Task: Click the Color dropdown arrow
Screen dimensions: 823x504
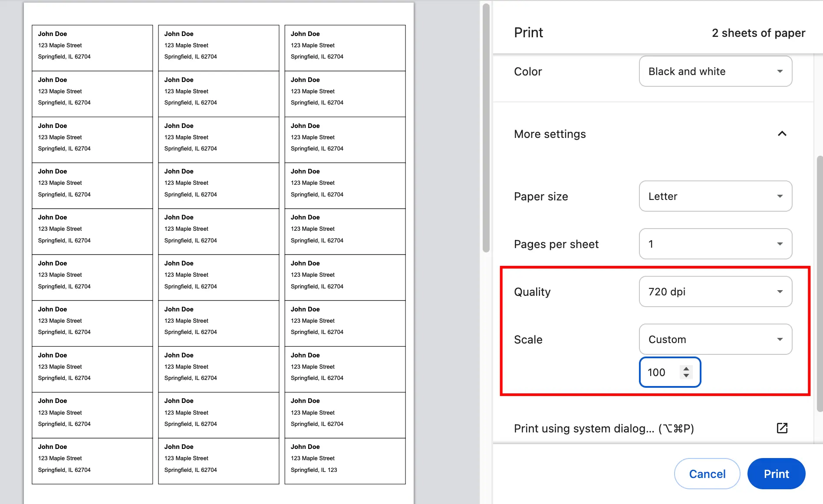Action: [x=780, y=71]
